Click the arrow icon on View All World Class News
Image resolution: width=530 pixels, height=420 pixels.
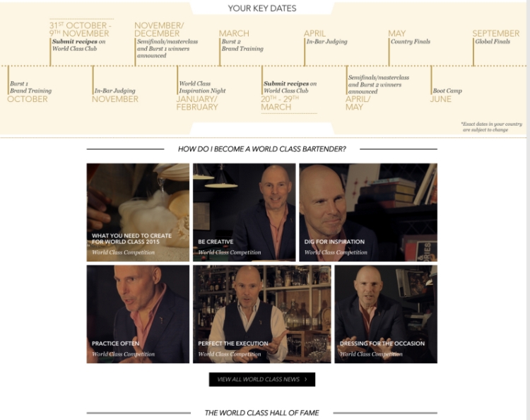click(305, 380)
